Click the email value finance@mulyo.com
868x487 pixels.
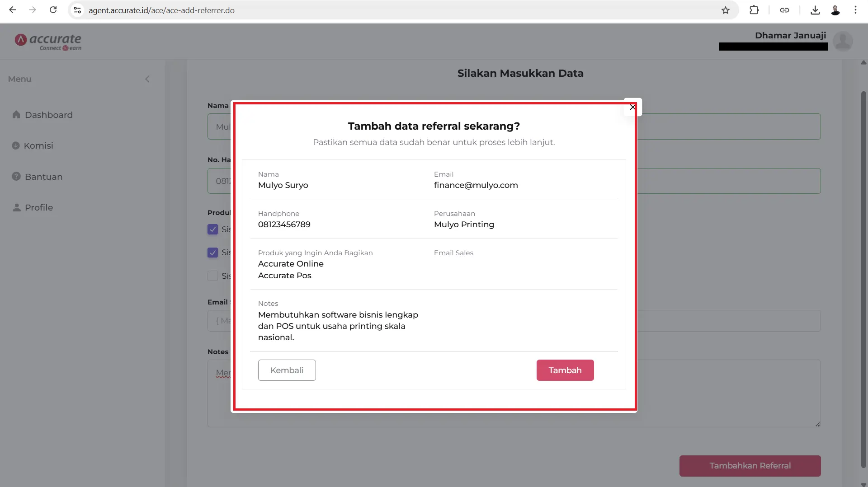point(476,185)
